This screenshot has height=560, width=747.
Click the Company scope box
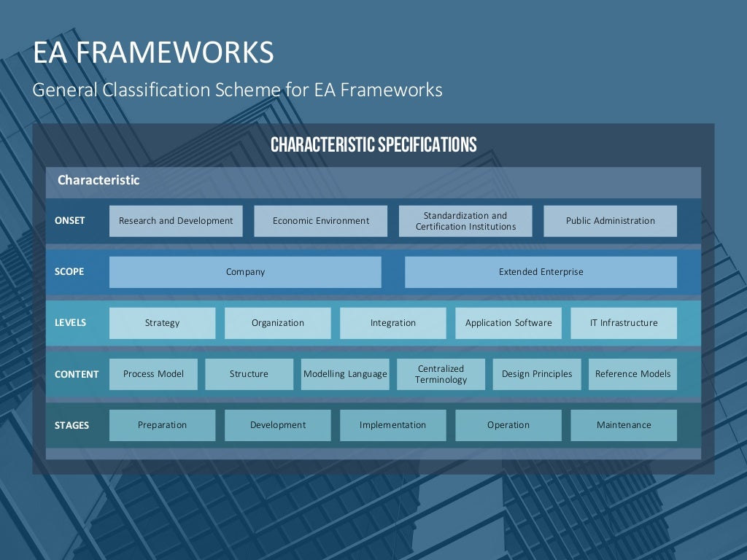(245, 272)
